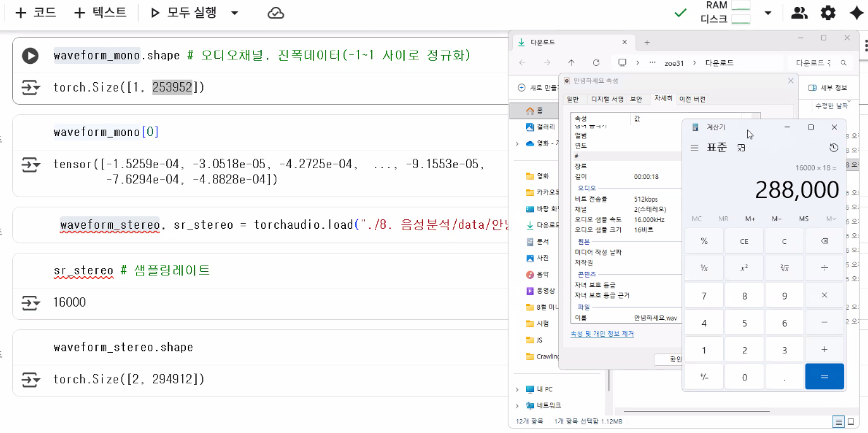The width and height of the screenshot is (868, 433).
Task: Click calculator percent key
Action: 704,241
